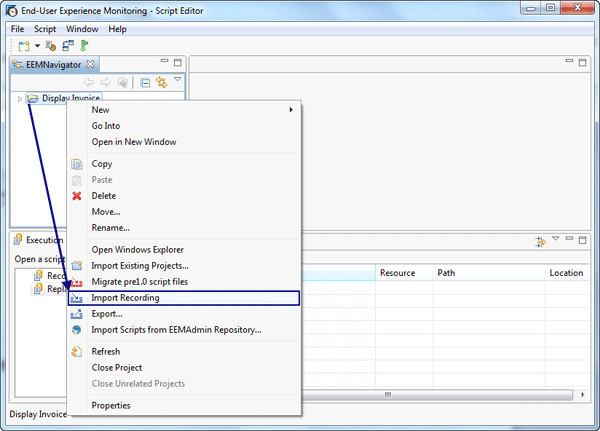Viewport: 600px width, 431px height.
Task: Open the New submenu arrow
Action: pyautogui.click(x=291, y=110)
